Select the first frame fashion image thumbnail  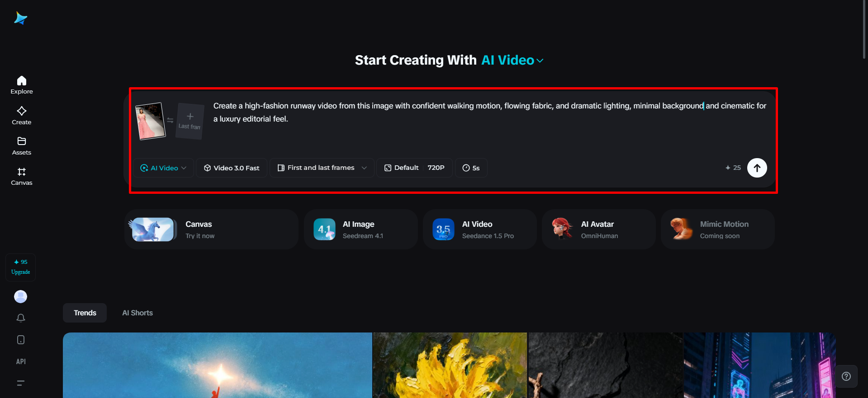(151, 121)
